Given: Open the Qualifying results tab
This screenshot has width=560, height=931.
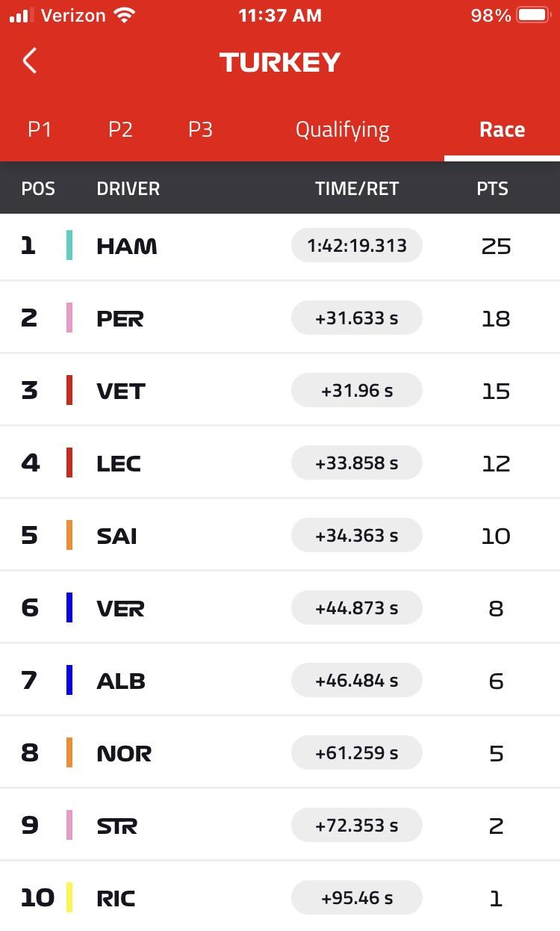Looking at the screenshot, I should 343,130.
